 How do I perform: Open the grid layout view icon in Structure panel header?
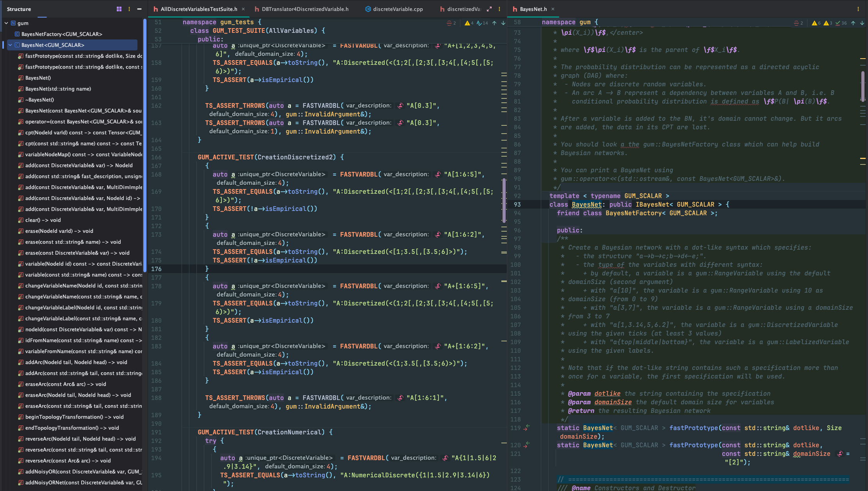point(119,9)
